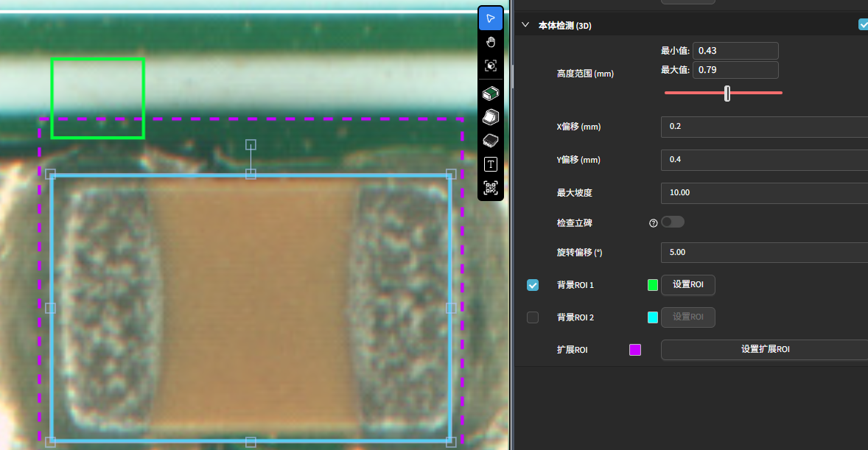Select the text T tool
Image resolution: width=868 pixels, height=450 pixels.
491,164
